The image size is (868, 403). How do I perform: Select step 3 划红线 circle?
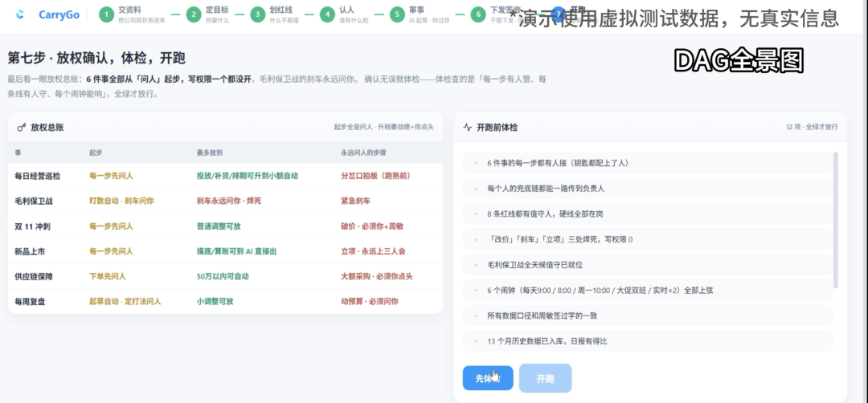(x=257, y=15)
